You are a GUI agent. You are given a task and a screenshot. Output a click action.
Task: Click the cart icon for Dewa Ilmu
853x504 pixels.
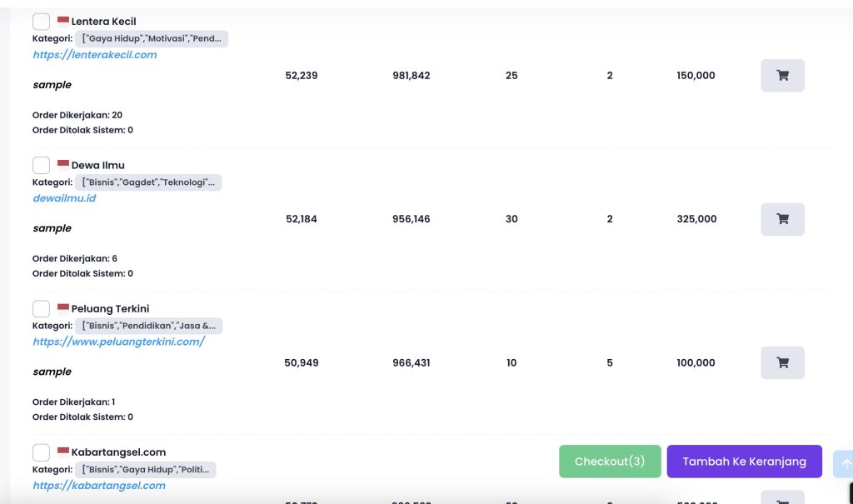(x=782, y=219)
